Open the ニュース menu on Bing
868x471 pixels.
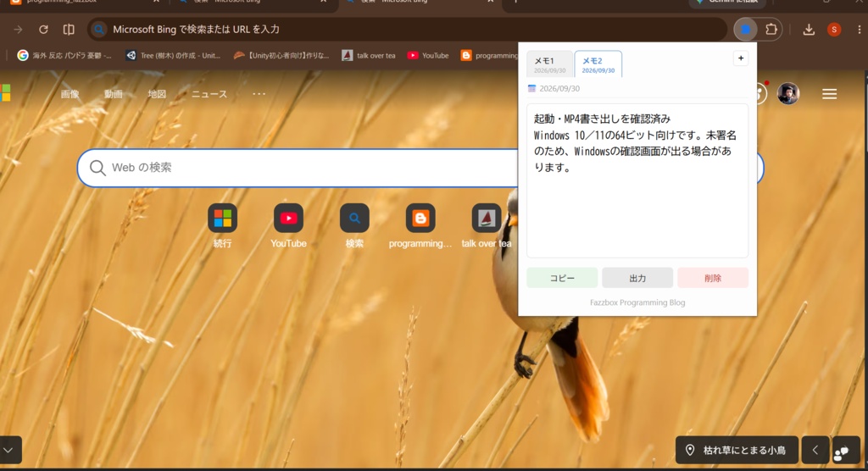209,94
